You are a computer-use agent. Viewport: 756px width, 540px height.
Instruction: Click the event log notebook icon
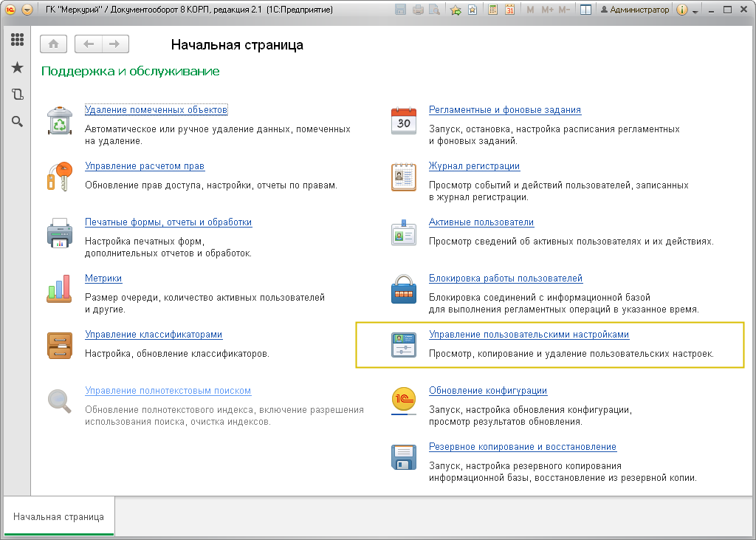404,177
